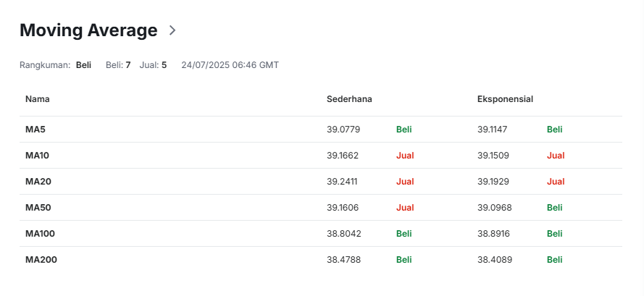Image resolution: width=644 pixels, height=296 pixels.
Task: Click MA50 exponential Beli signal
Action: tap(554, 208)
